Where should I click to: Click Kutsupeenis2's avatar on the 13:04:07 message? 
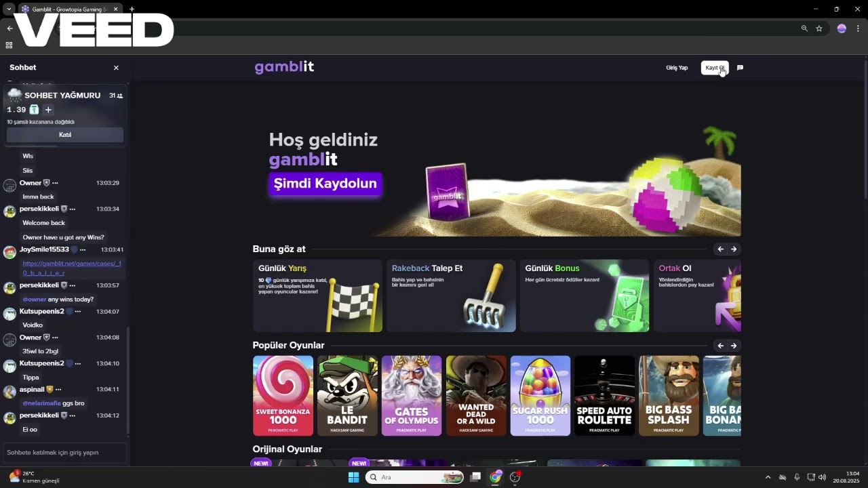tap(9, 314)
